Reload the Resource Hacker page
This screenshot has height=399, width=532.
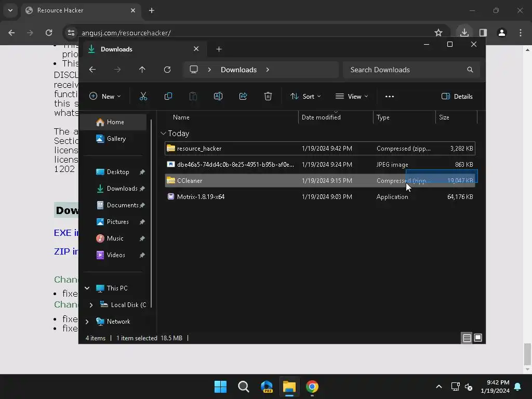[49, 33]
